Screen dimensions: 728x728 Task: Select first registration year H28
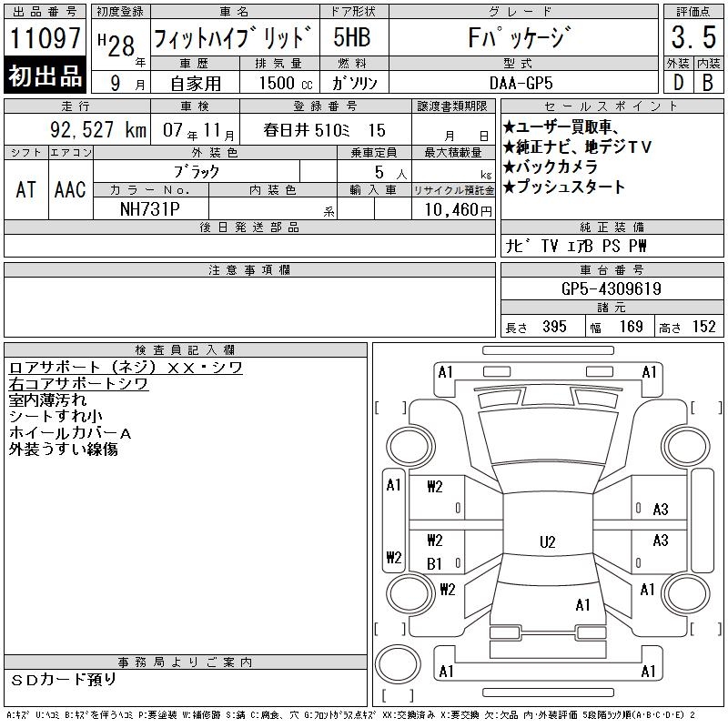click(x=116, y=45)
